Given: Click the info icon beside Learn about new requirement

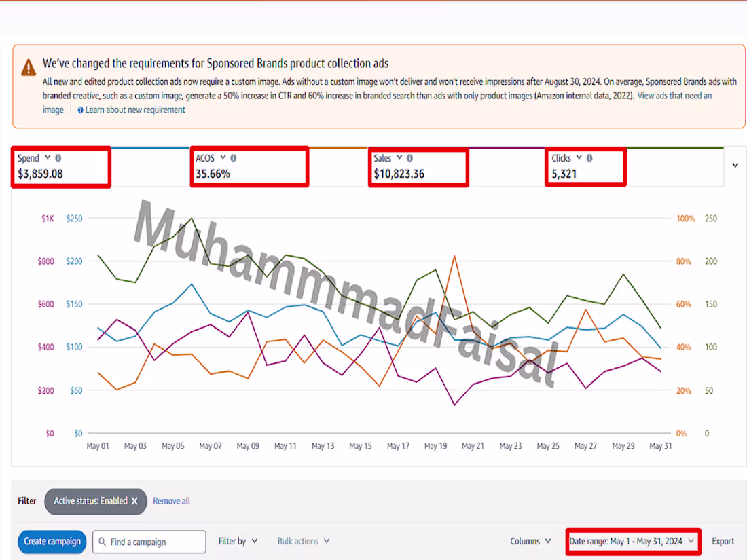Looking at the screenshot, I should pyautogui.click(x=81, y=110).
